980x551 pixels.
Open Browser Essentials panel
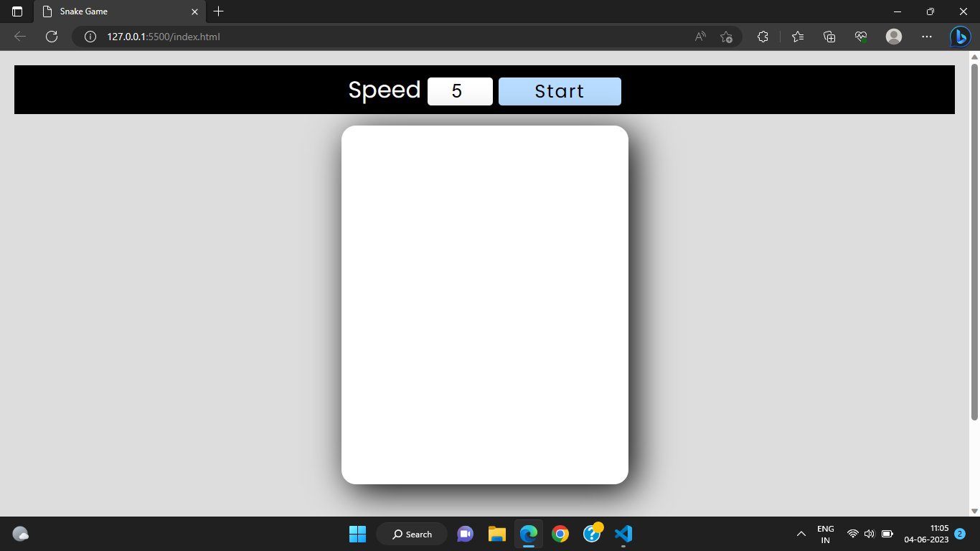(x=860, y=37)
